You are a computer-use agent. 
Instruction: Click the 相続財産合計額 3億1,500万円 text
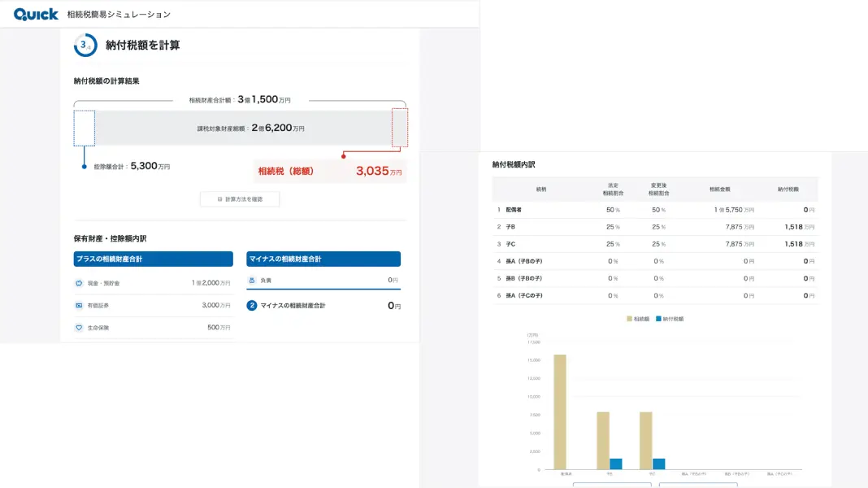pyautogui.click(x=240, y=100)
